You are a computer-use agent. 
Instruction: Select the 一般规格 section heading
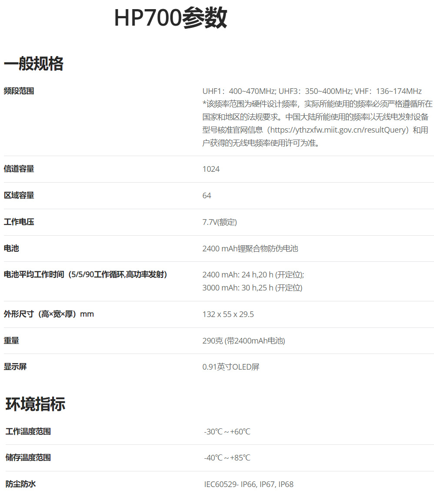(34, 64)
